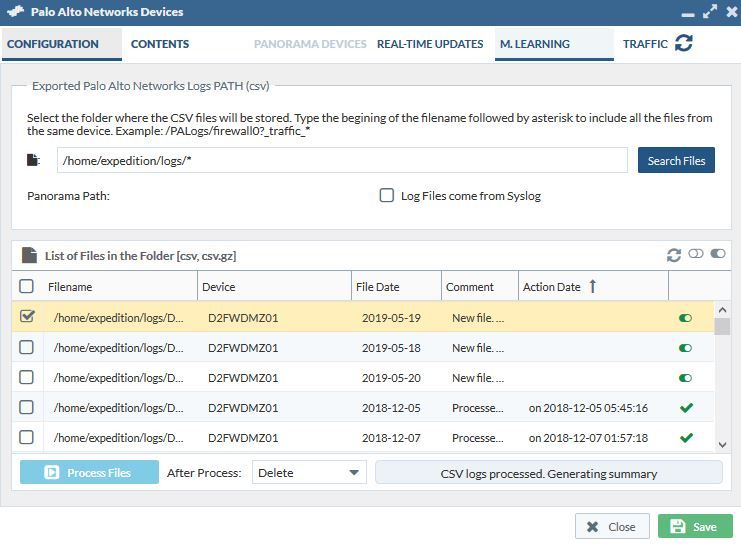Click the disable-all toggle icon in file list header
The width and height of the screenshot is (741, 544).
[696, 254]
